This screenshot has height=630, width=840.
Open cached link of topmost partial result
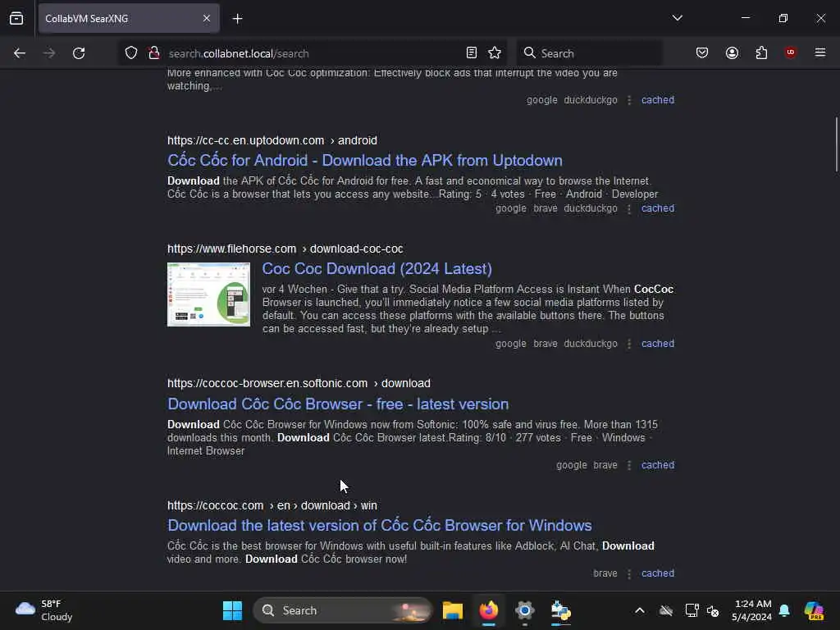tap(658, 99)
